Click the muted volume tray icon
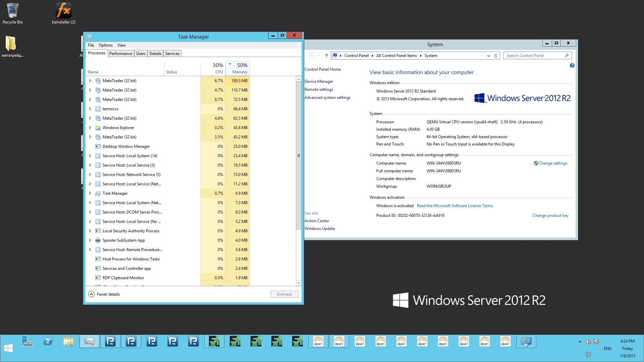 pos(588,342)
